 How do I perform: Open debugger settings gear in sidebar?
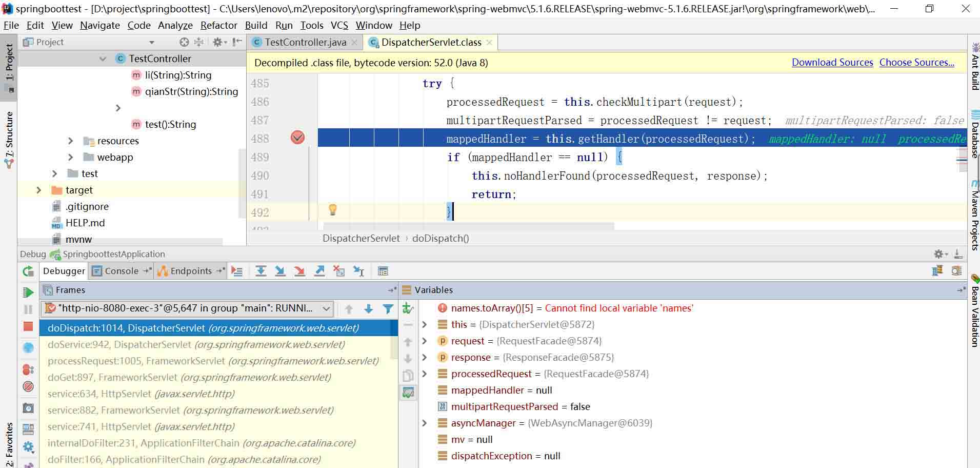28,447
